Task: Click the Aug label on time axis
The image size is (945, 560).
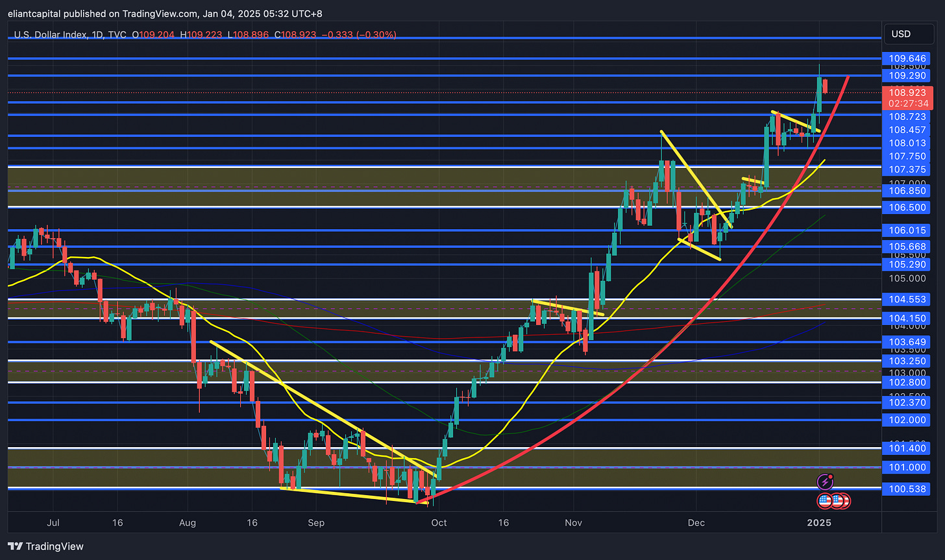Action: tap(187, 522)
